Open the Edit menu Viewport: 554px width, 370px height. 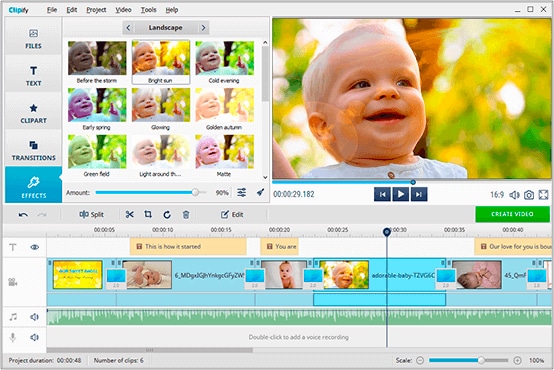[72, 10]
